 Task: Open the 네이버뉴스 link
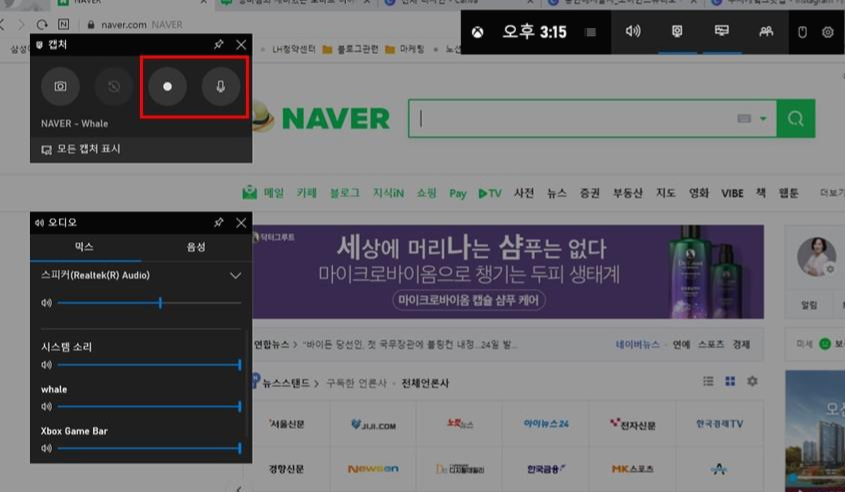tap(638, 344)
